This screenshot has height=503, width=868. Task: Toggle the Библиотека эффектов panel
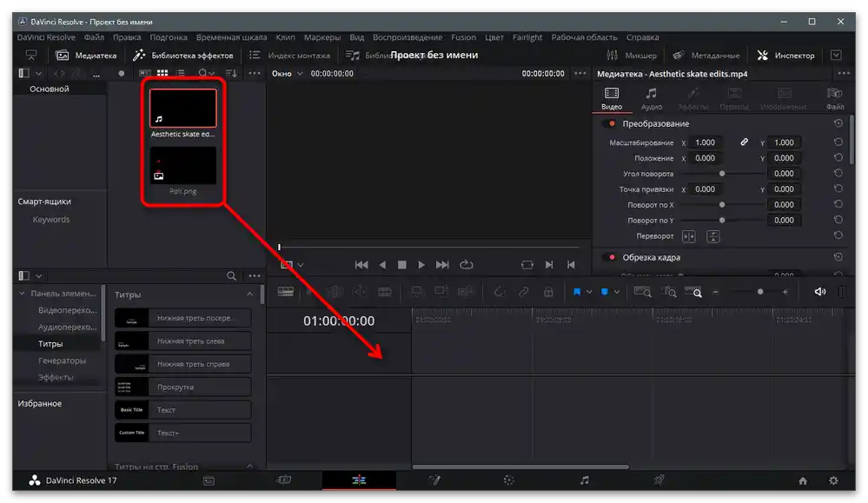[x=183, y=56]
